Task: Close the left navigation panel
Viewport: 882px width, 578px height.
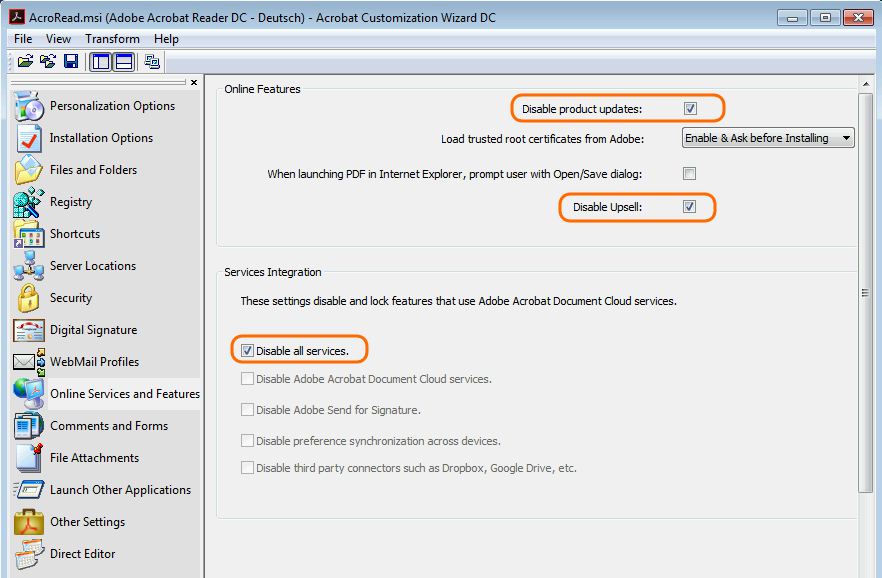Action: point(194,82)
